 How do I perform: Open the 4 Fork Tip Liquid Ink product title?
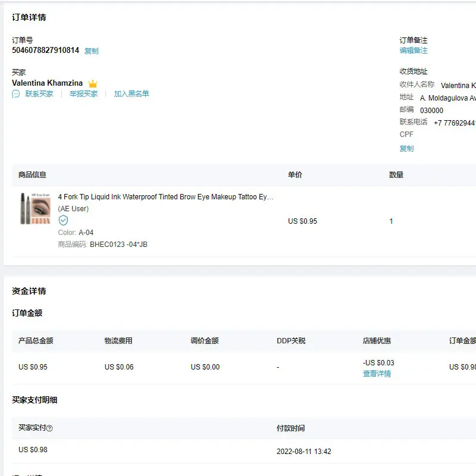pyautogui.click(x=165, y=197)
